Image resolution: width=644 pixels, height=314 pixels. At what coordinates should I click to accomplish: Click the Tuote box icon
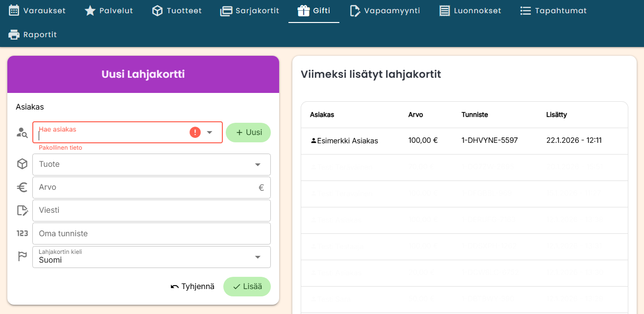[x=22, y=164]
